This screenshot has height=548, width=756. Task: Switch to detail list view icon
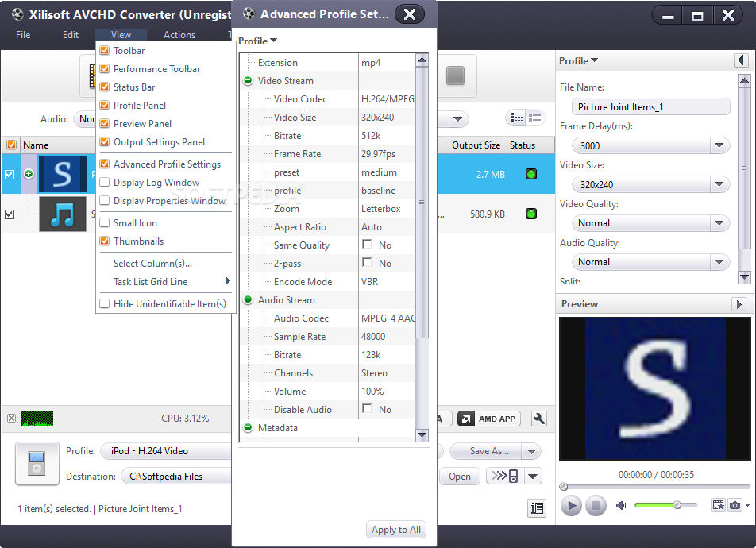534,118
